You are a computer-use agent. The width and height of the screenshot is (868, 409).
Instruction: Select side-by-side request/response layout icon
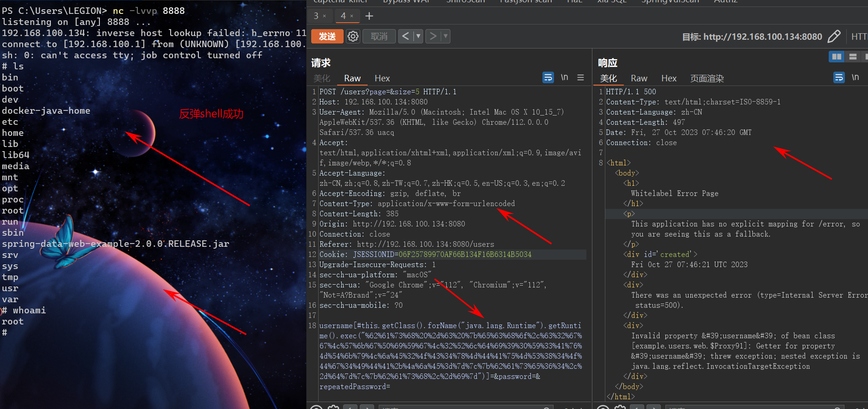(837, 56)
